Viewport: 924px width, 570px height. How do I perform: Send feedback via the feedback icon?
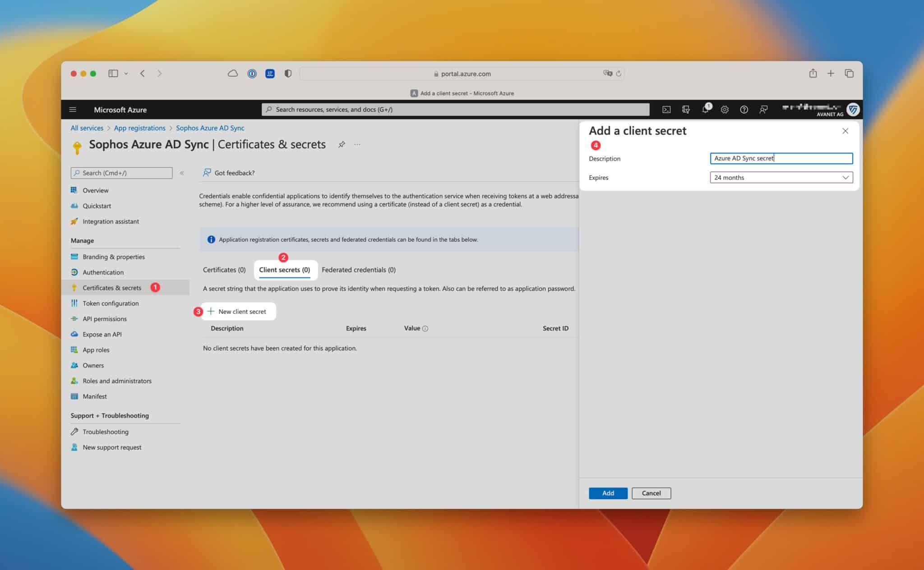pos(763,109)
